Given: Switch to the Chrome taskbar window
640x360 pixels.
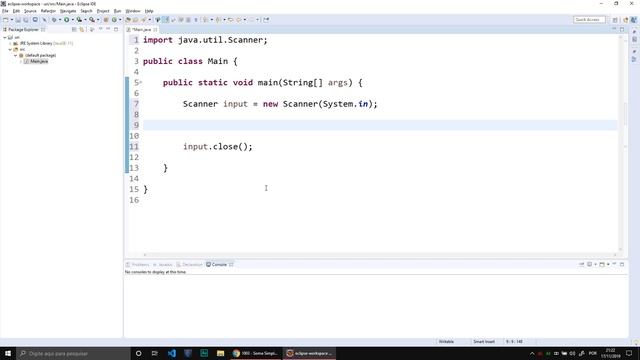Looking at the screenshot, I should (255, 353).
